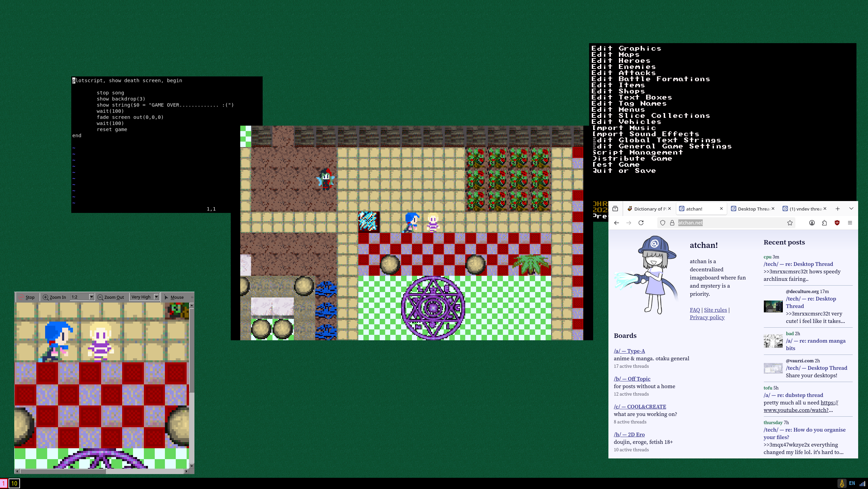Select Script Management in the editor menu
This screenshot has height=489, width=868.
pos(637,152)
